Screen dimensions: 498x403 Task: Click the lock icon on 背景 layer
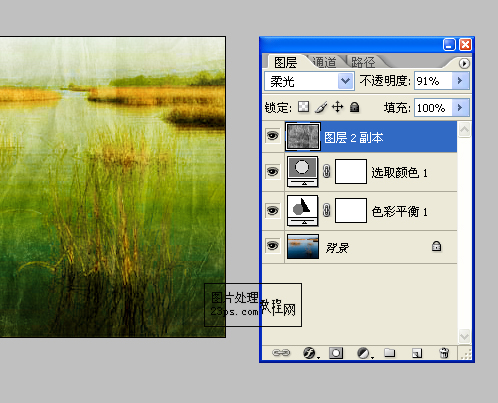pos(436,246)
